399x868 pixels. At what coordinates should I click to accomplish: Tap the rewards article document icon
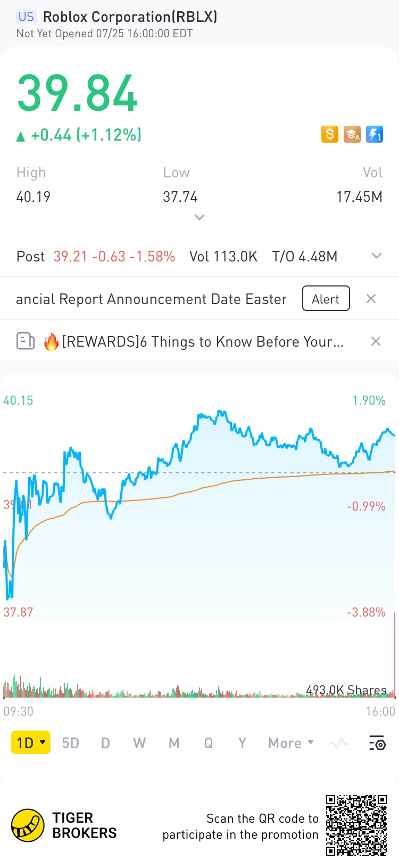[25, 341]
